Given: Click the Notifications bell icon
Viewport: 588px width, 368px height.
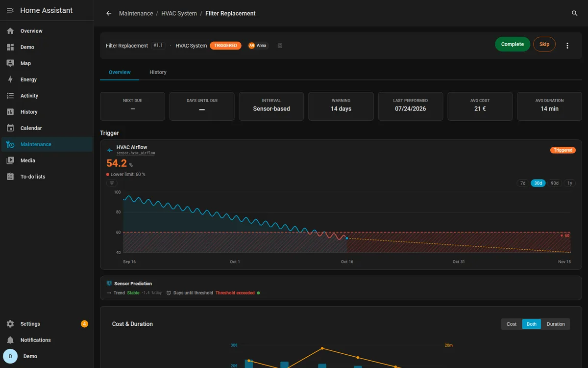Looking at the screenshot, I should click(10, 340).
